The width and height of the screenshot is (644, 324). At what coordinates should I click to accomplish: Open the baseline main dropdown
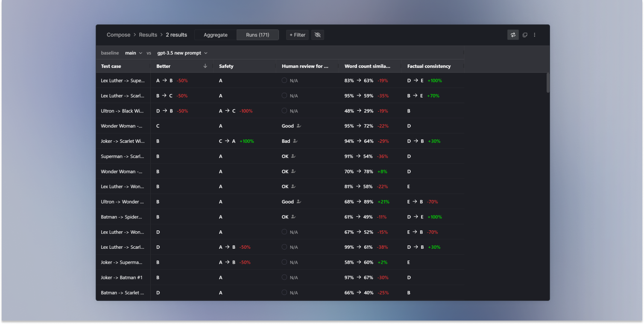(134, 53)
